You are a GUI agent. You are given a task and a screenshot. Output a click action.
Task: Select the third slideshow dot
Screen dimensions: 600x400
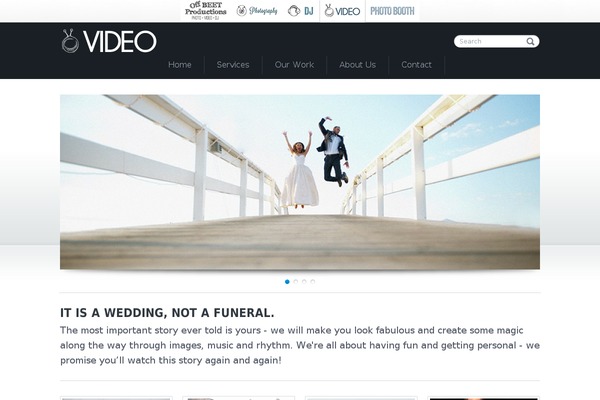[304, 282]
